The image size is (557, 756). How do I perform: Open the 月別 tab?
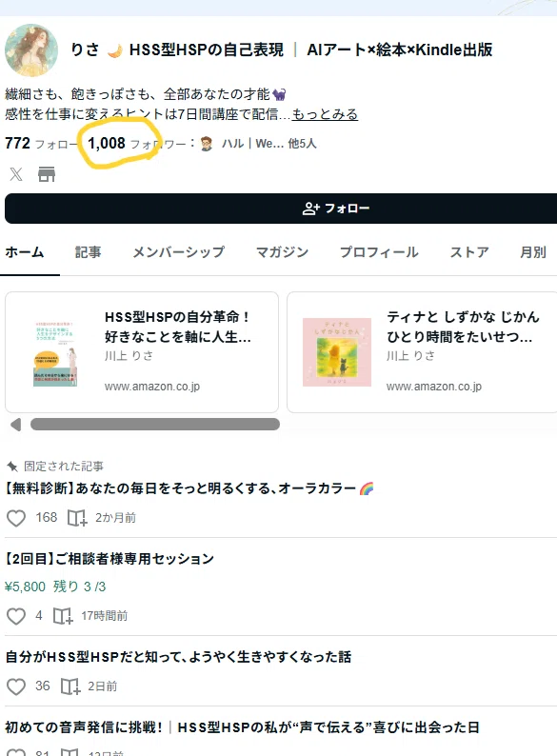(x=533, y=252)
